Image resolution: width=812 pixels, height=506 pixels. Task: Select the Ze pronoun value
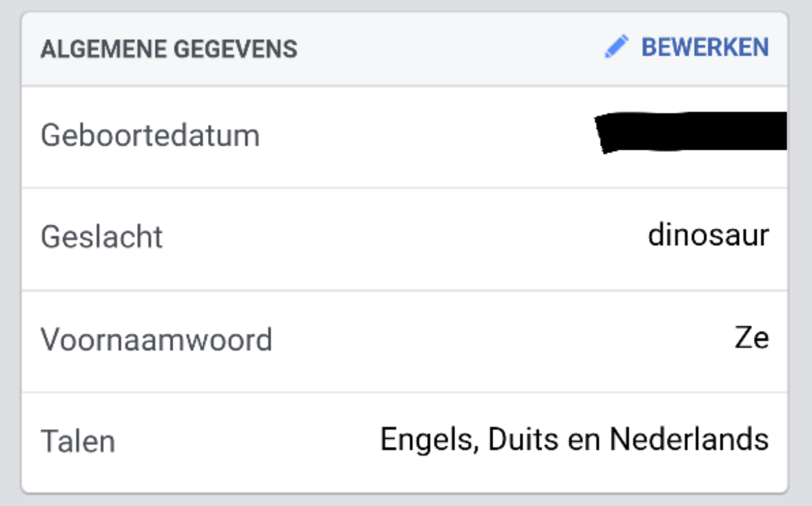click(752, 338)
